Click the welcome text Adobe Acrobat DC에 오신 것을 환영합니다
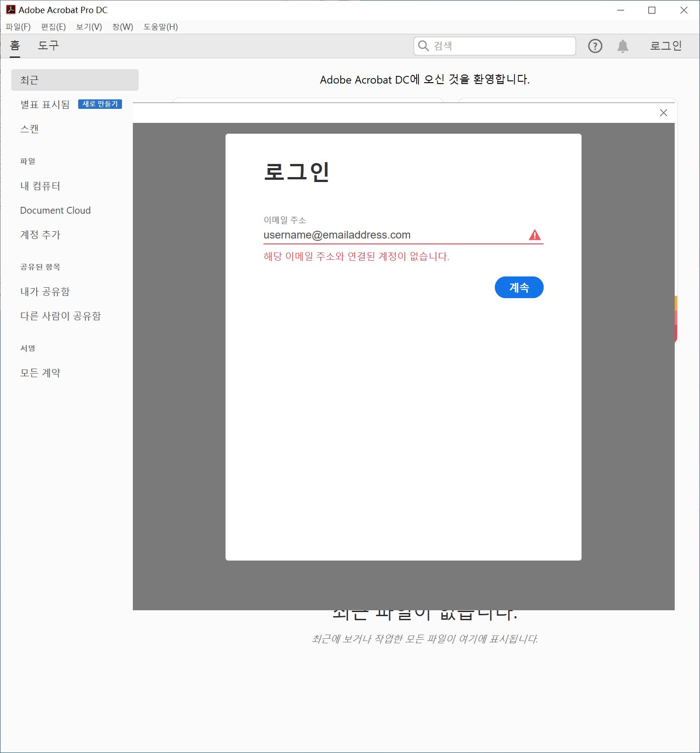The height and width of the screenshot is (753, 700). coord(425,80)
